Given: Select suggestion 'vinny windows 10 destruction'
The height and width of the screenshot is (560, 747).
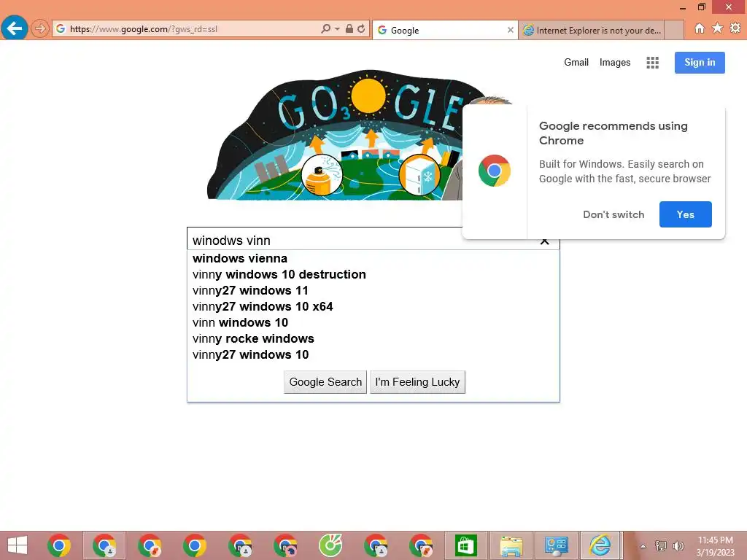Looking at the screenshot, I should (x=373, y=275).
